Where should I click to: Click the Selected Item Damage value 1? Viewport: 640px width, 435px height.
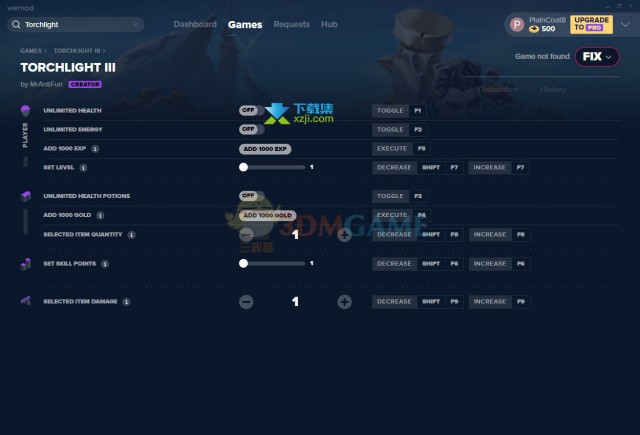pos(295,302)
